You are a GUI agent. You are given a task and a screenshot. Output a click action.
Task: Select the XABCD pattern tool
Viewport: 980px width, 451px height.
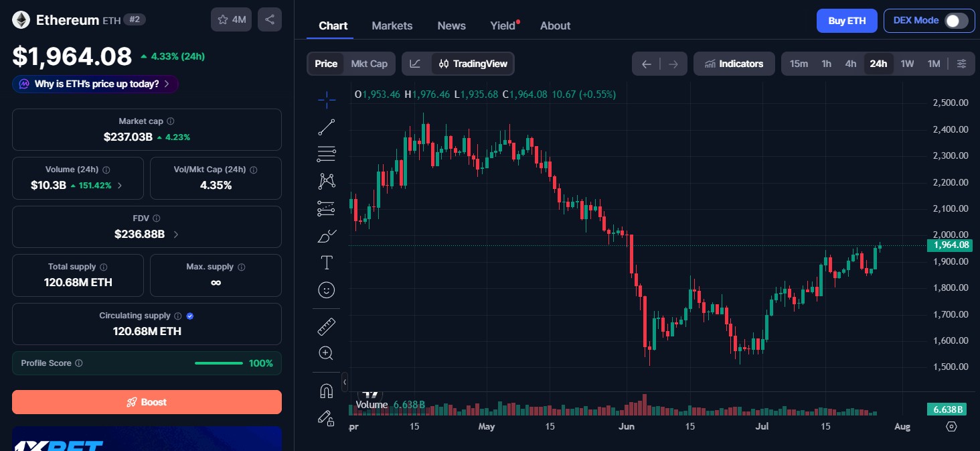coord(326,180)
